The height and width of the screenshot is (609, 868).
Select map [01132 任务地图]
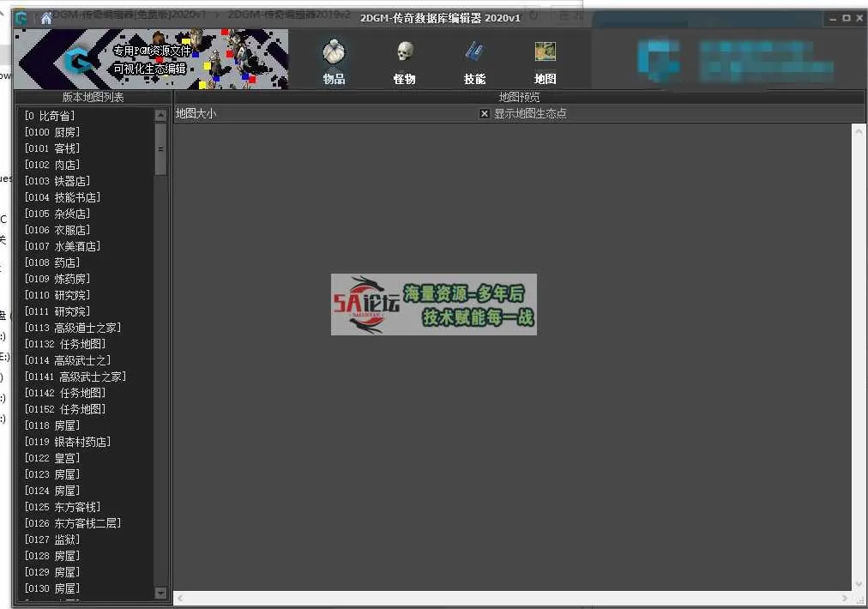point(65,344)
